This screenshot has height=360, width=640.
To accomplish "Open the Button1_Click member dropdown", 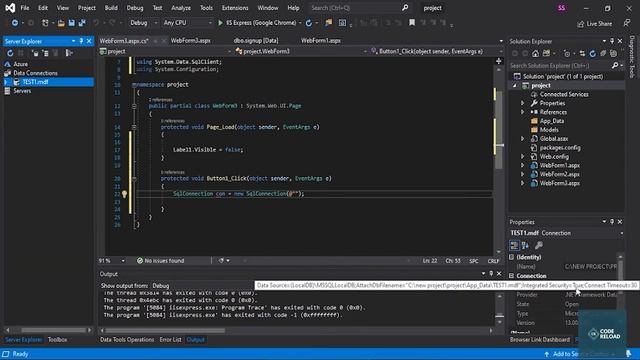I will pos(436,51).
